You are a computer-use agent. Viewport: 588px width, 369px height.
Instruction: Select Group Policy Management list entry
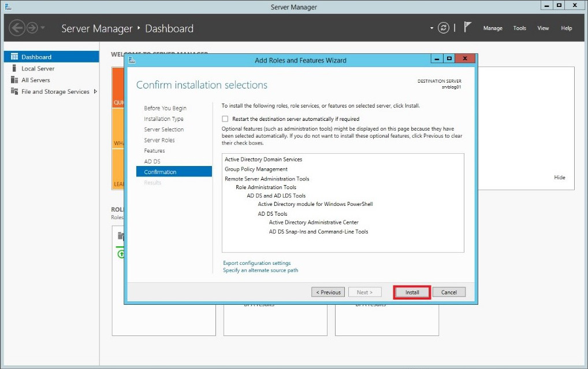[256, 169]
